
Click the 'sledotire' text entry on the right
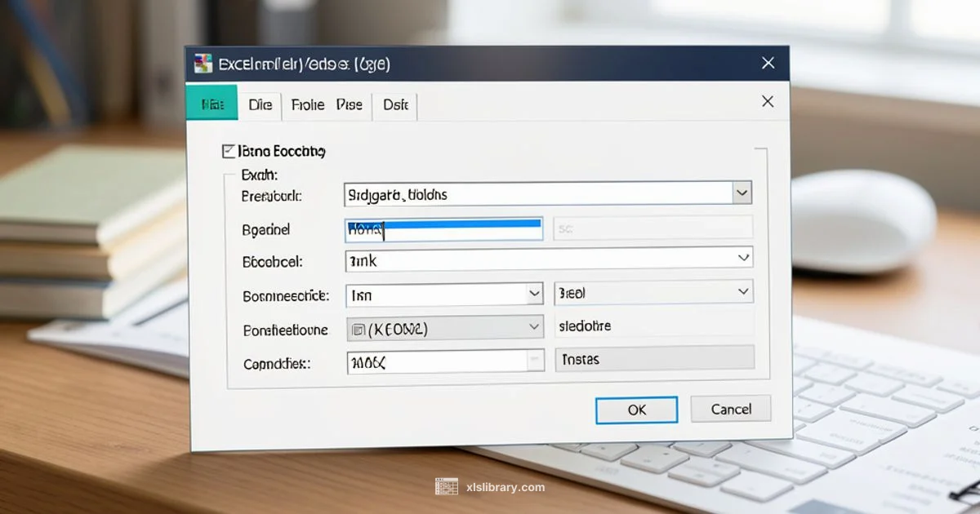[x=653, y=326]
